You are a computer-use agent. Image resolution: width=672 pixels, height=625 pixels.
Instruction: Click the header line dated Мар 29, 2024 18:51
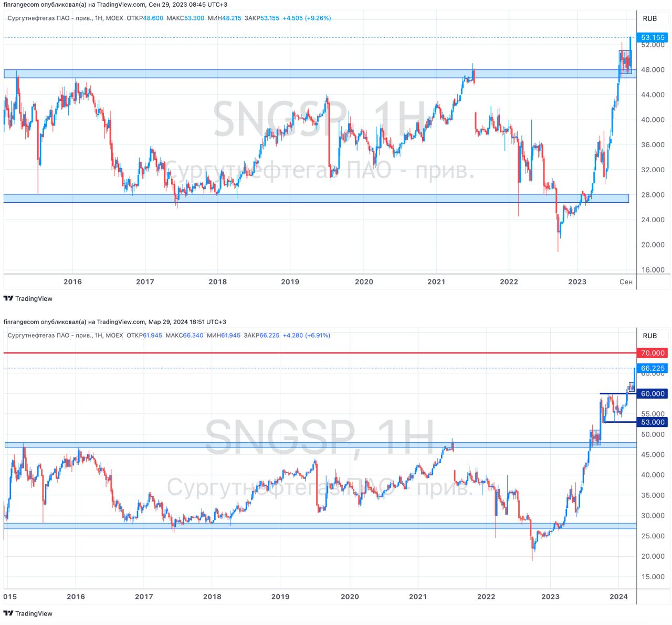point(115,322)
